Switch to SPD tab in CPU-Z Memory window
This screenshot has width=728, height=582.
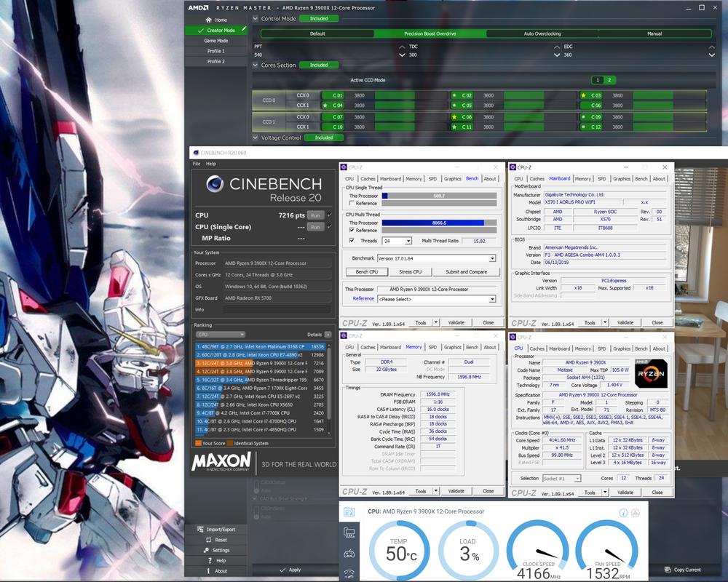(x=432, y=347)
